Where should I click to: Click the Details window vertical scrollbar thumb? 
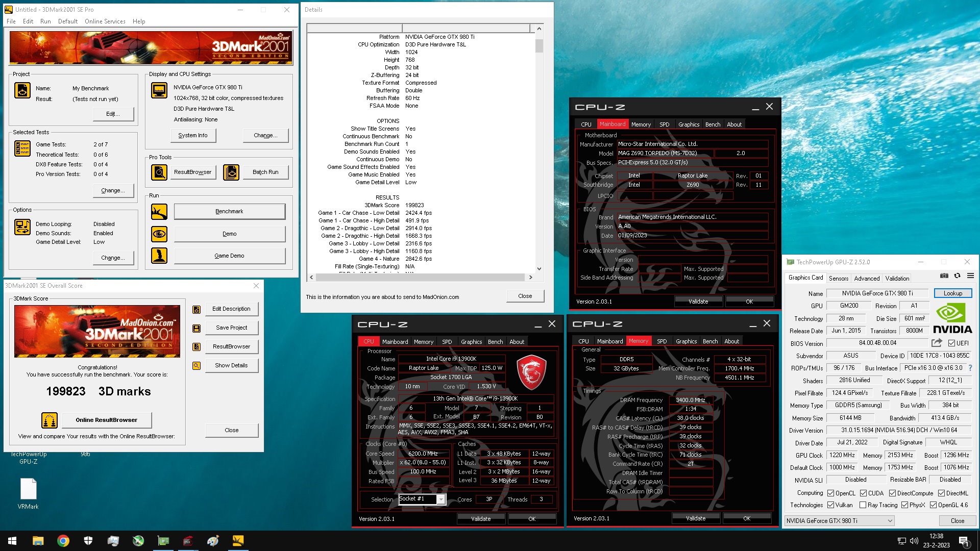(x=539, y=46)
